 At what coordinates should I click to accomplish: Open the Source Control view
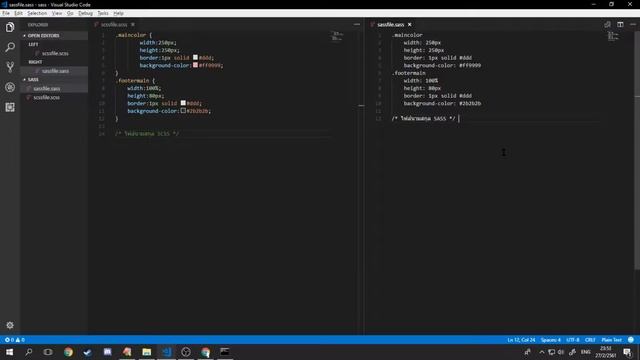click(10, 67)
